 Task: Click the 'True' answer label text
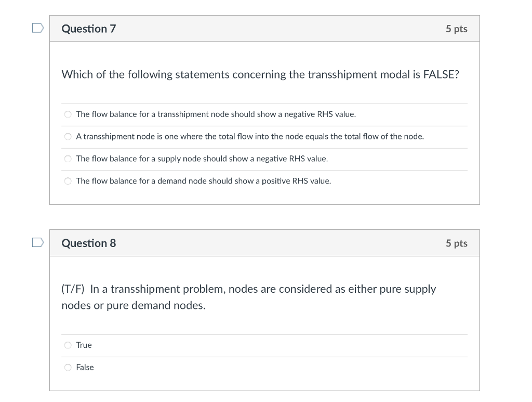[x=84, y=345]
